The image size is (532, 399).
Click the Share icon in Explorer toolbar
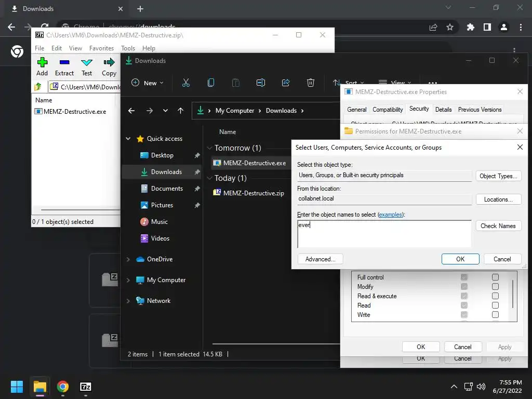coord(286,83)
